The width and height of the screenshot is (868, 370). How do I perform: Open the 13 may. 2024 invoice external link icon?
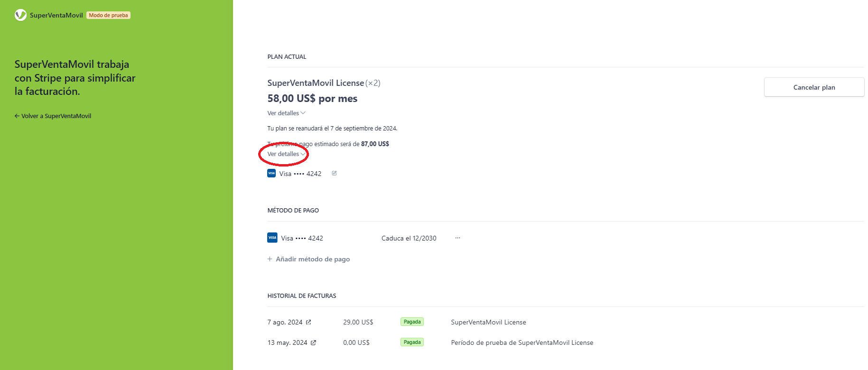(313, 342)
